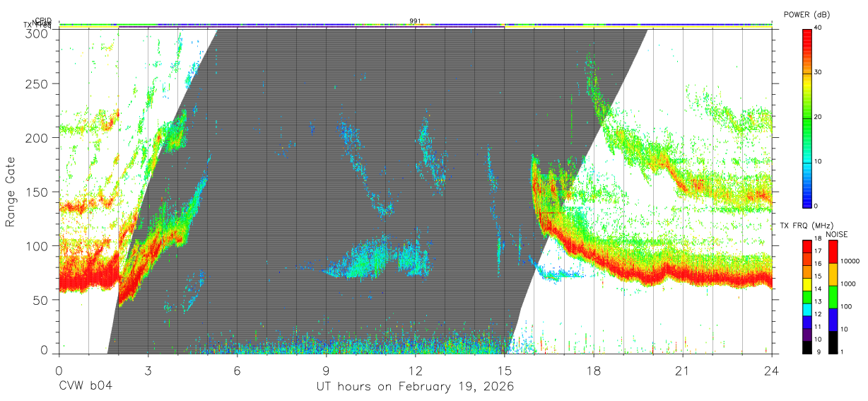Click the 6 label on the UT hours axis

tap(237, 370)
